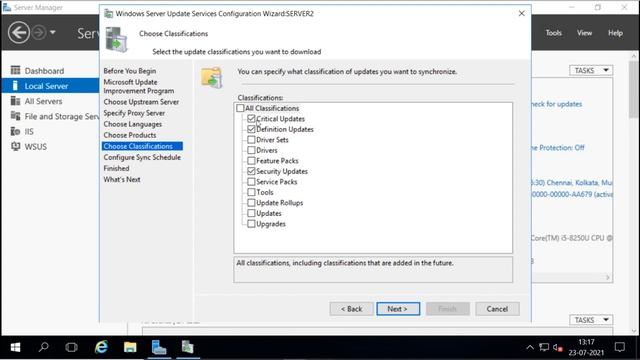Open Task View on taskbar
The width and height of the screenshot is (640, 360).
pyautogui.click(x=71, y=347)
